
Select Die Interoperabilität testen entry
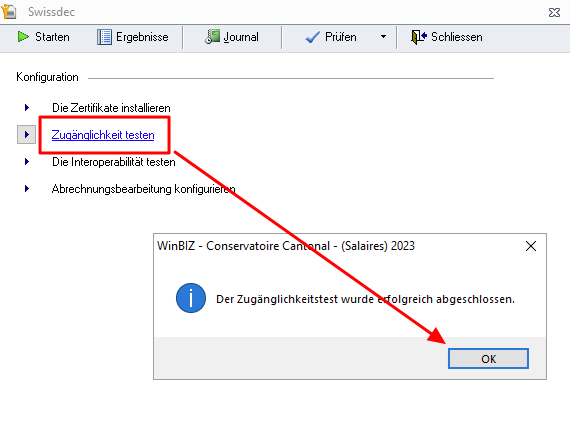point(113,162)
